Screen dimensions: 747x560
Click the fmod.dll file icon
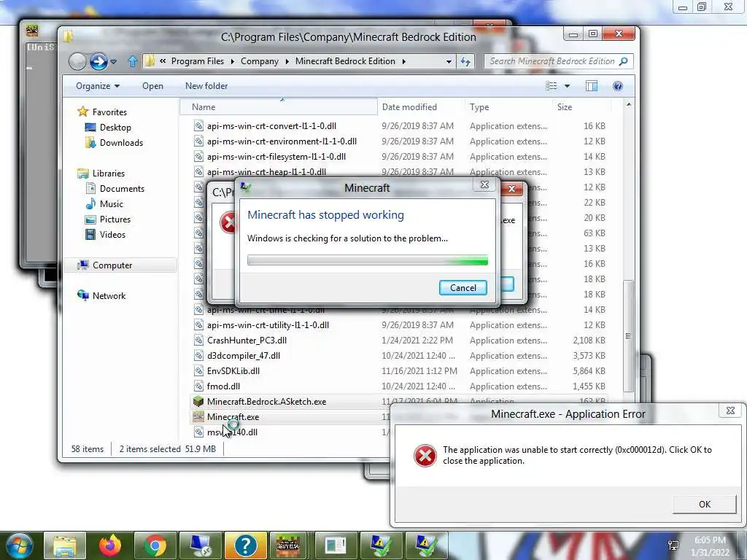[x=198, y=386]
